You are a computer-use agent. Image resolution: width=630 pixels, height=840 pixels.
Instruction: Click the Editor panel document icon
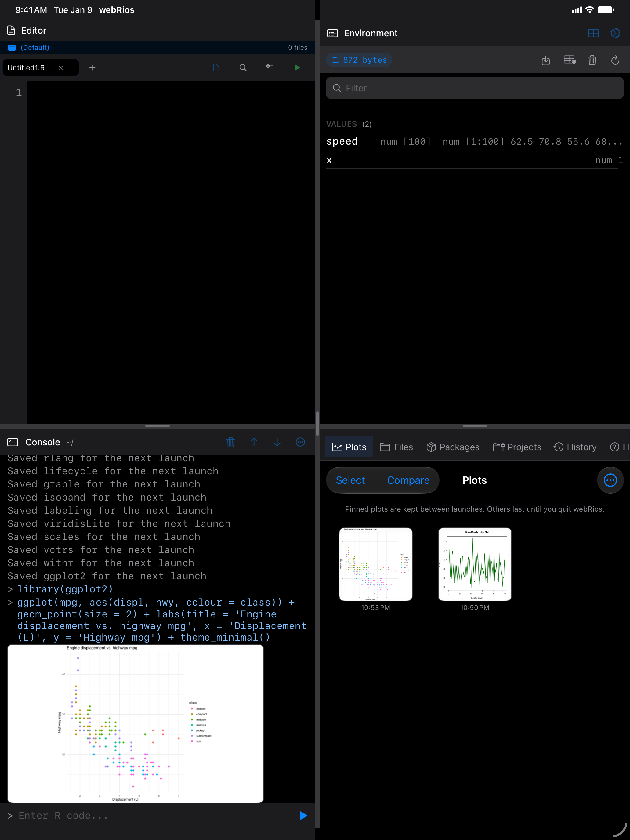pos(11,31)
